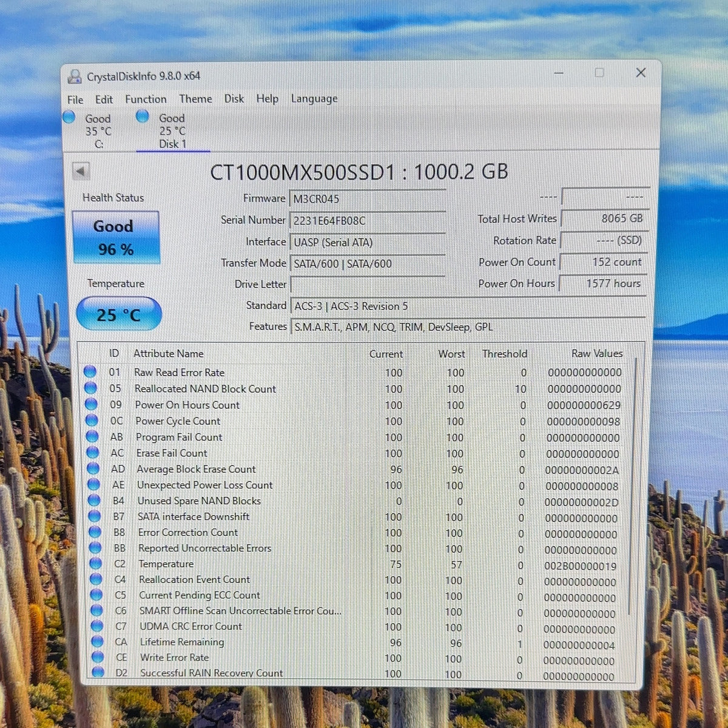Click the Standard field ACS-3 Revision 5

(468, 306)
